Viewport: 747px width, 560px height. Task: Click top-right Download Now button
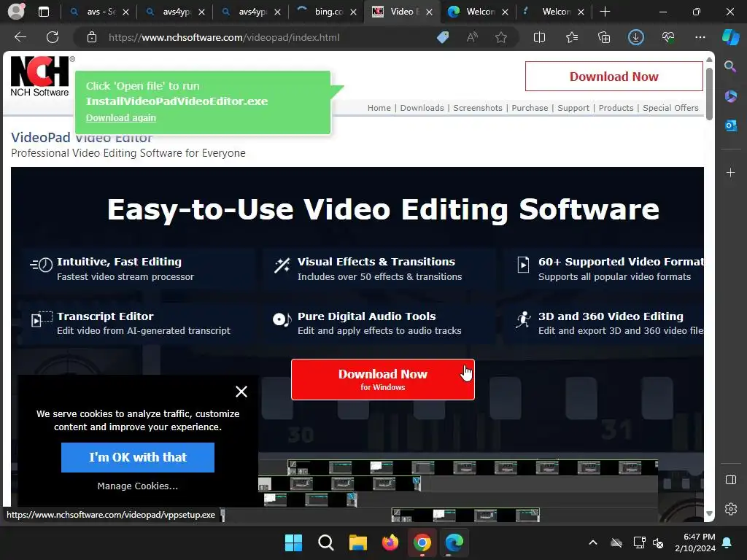tap(614, 76)
